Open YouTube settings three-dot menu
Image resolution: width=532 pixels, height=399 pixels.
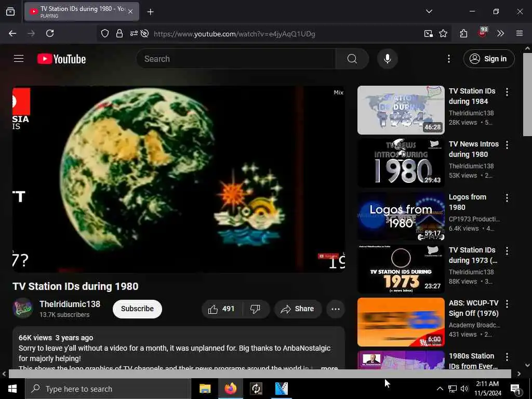(x=448, y=59)
